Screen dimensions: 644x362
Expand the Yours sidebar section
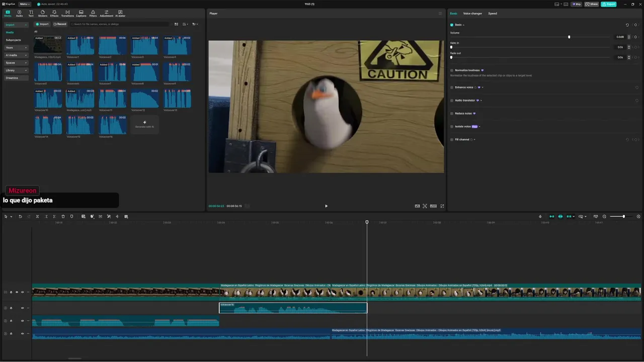pyautogui.click(x=17, y=48)
